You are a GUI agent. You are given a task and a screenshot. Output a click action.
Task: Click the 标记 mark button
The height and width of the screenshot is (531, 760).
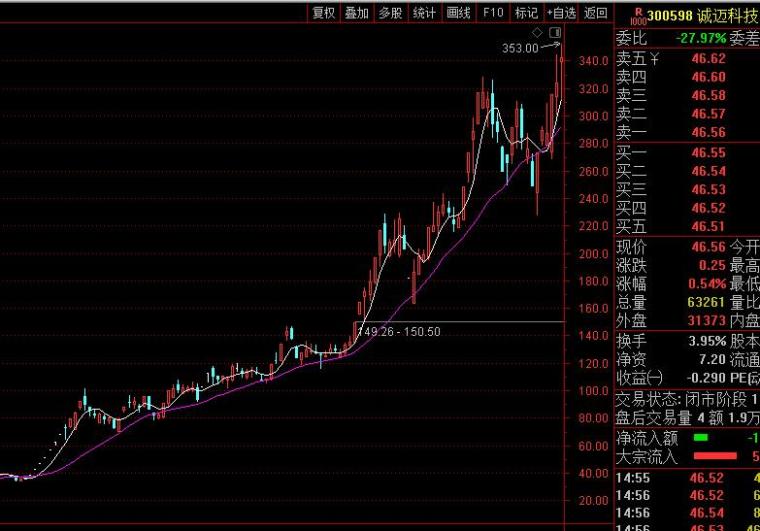pos(527,13)
